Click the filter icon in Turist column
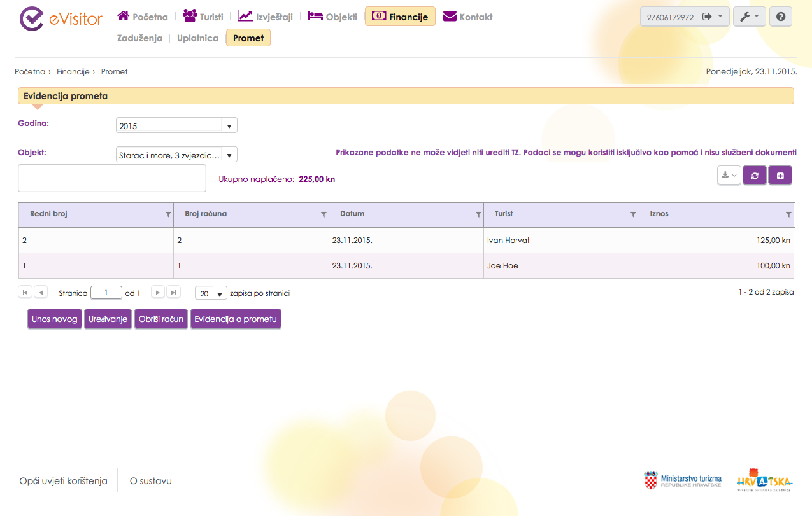812x516 pixels. (633, 215)
